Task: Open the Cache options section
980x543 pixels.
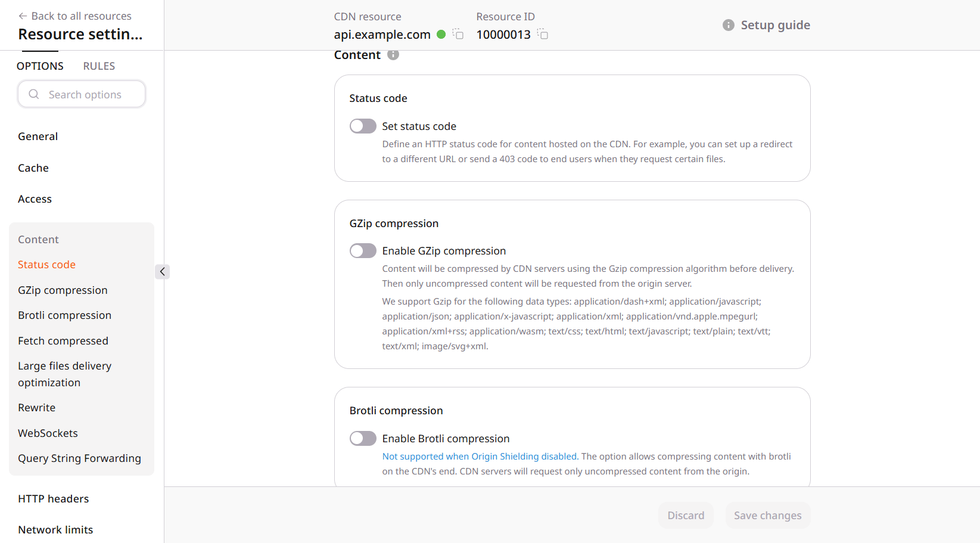Action: click(x=33, y=168)
